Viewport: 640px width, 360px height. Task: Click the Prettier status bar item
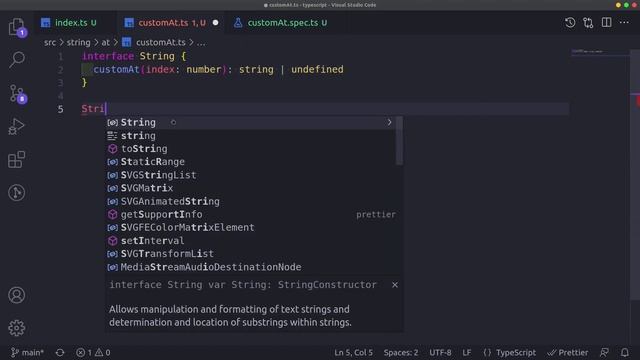click(x=568, y=352)
